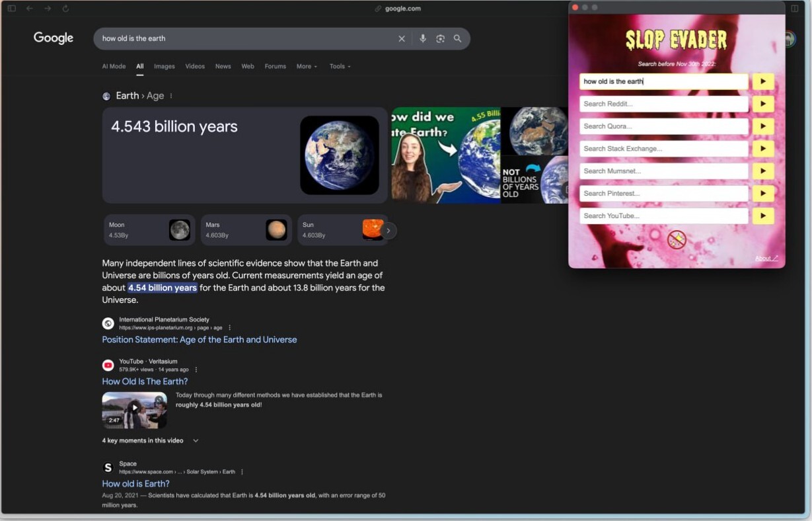This screenshot has width=812, height=521.
Task: Click the browser reload icon
Action: 65,9
